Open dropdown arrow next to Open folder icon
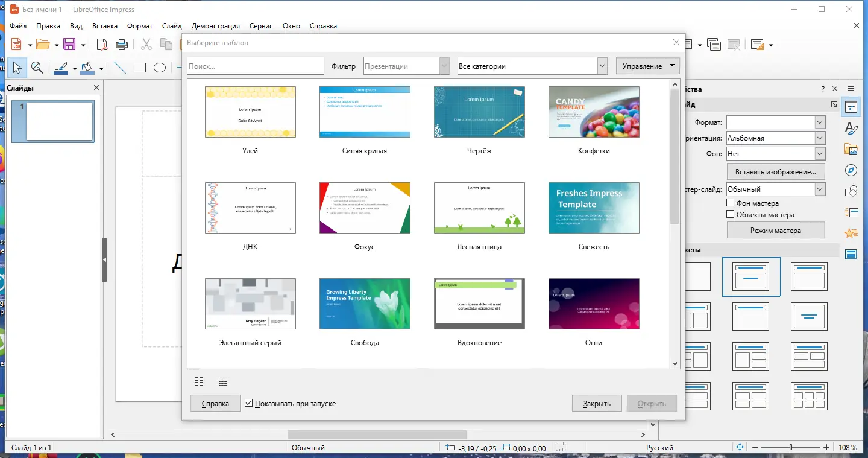 (x=57, y=45)
